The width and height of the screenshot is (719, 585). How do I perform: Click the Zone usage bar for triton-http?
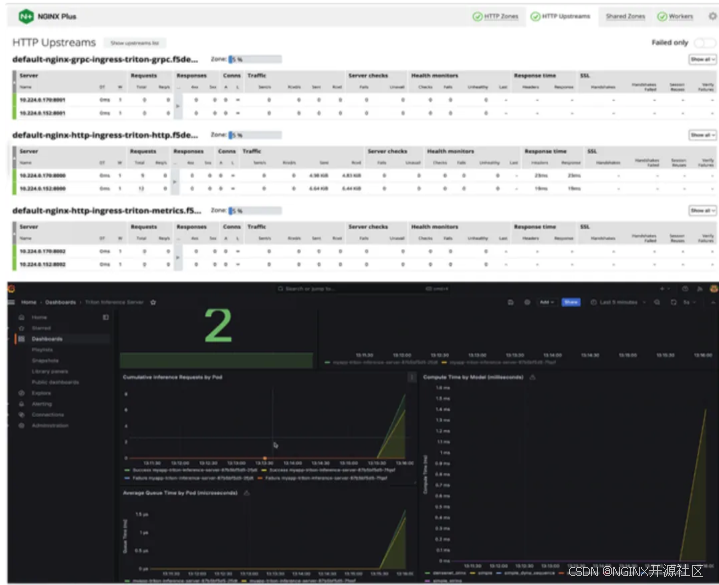[255, 135]
